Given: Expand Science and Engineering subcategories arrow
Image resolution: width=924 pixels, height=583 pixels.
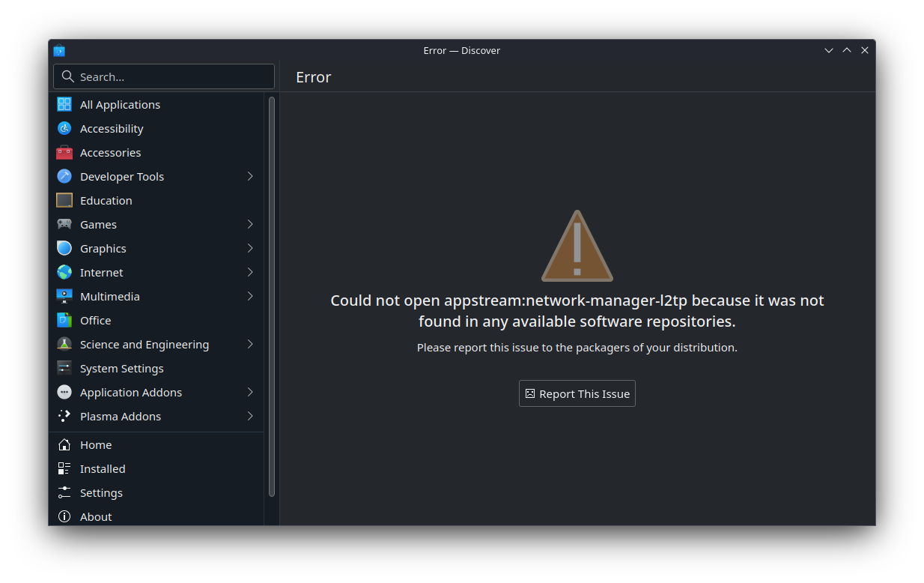Looking at the screenshot, I should point(250,344).
